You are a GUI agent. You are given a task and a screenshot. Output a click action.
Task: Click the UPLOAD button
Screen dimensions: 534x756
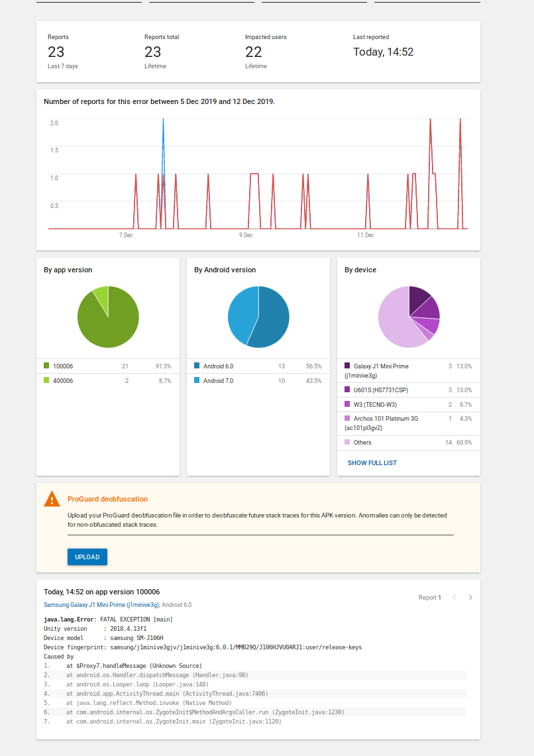87,557
